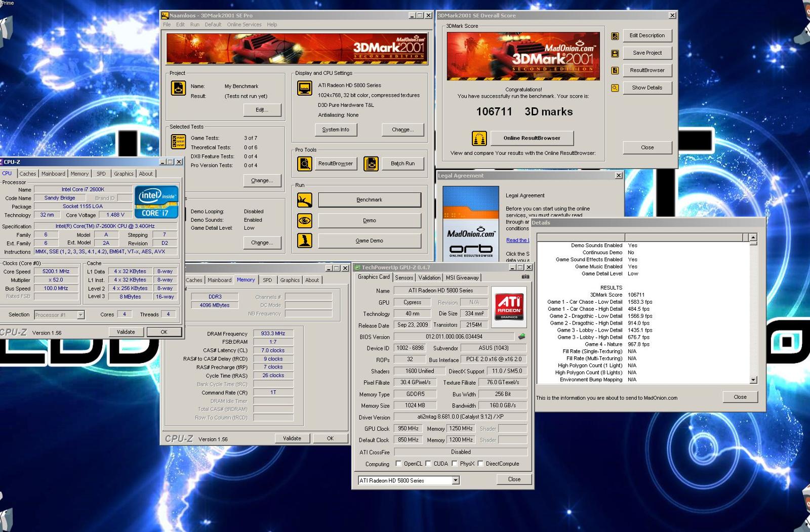Switch to the Validation tab in GPU-Z
The height and width of the screenshot is (532, 810).
429,277
